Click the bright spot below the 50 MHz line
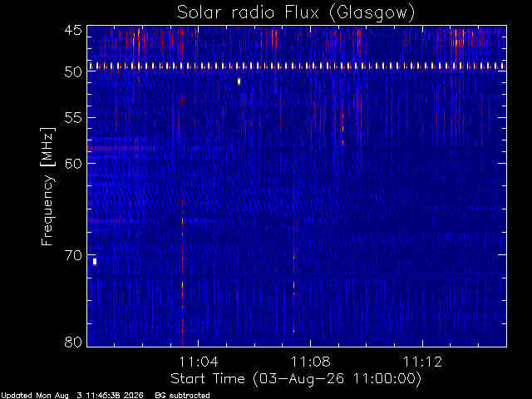The height and width of the screenshot is (399, 532). [239, 81]
